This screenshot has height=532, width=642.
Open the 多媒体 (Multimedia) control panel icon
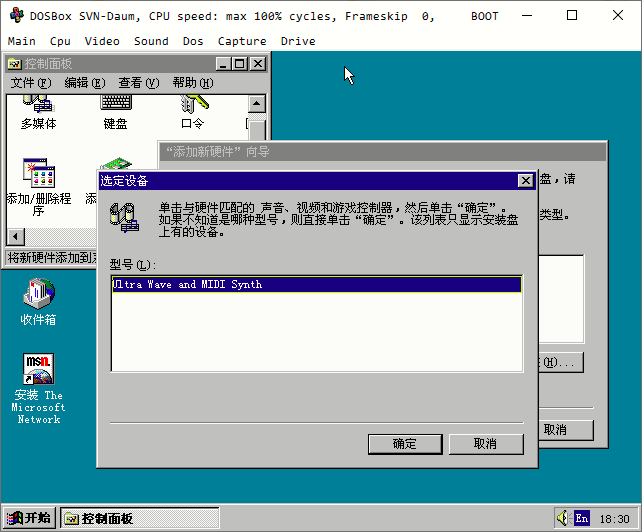pyautogui.click(x=38, y=111)
